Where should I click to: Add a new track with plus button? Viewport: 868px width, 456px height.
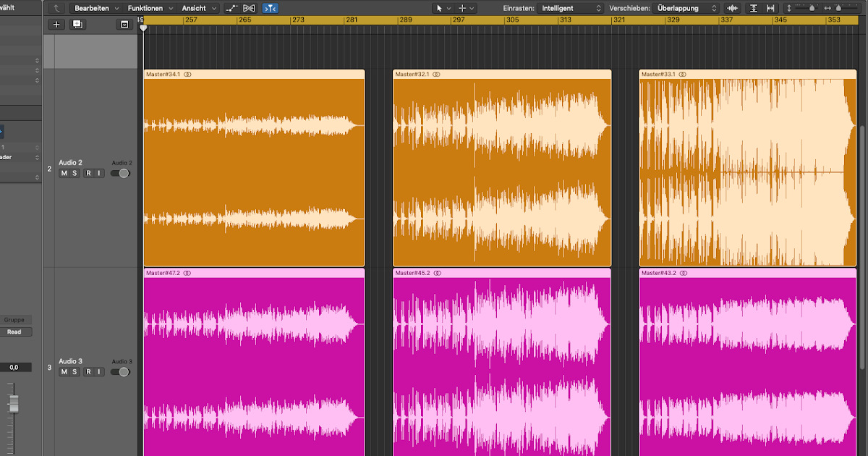57,24
